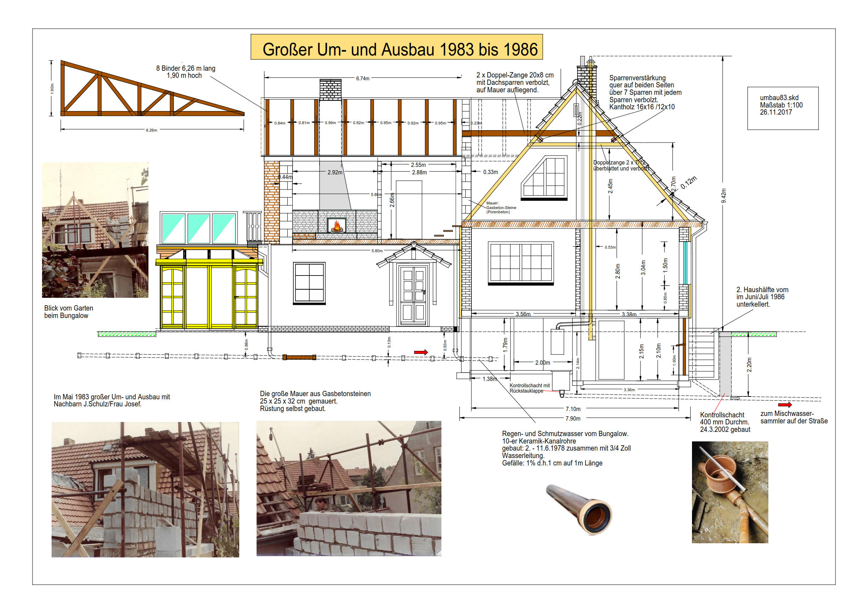Click the '2.55m' dimension above the doorway
This screenshot has height=614, width=868.
click(x=418, y=165)
